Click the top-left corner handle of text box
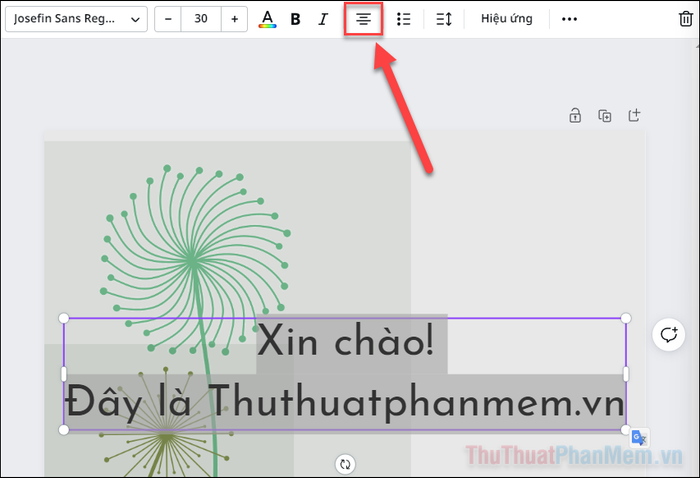Viewport: 700px width, 478px height. [x=63, y=318]
